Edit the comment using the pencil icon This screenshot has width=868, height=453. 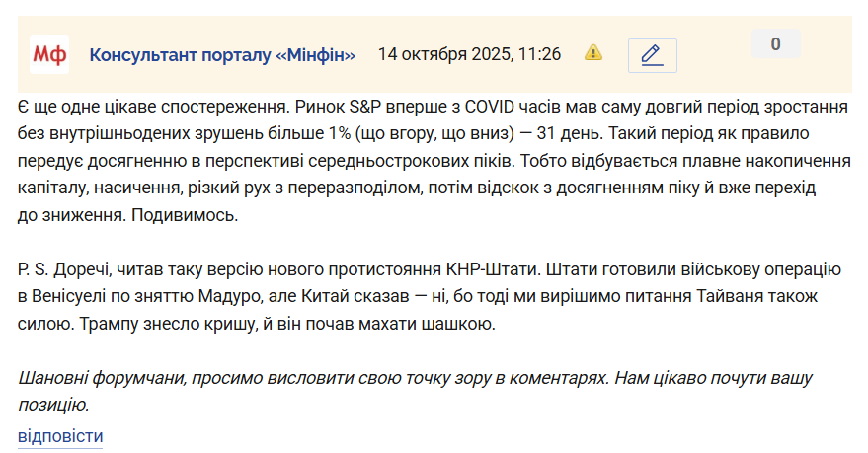[x=652, y=55]
